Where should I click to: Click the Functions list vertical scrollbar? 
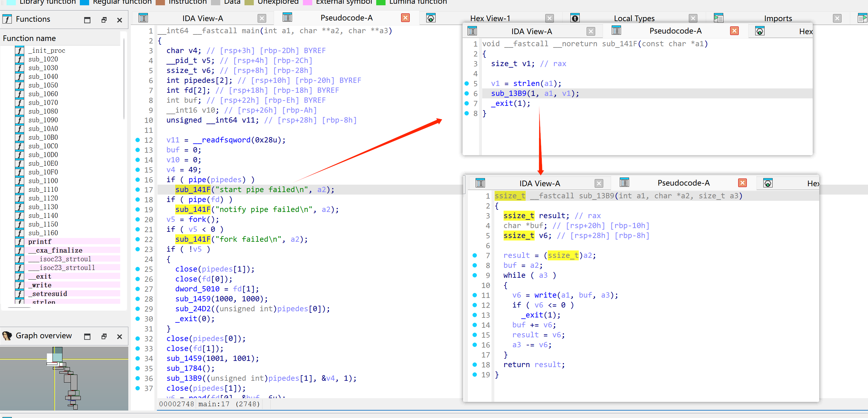tap(124, 79)
